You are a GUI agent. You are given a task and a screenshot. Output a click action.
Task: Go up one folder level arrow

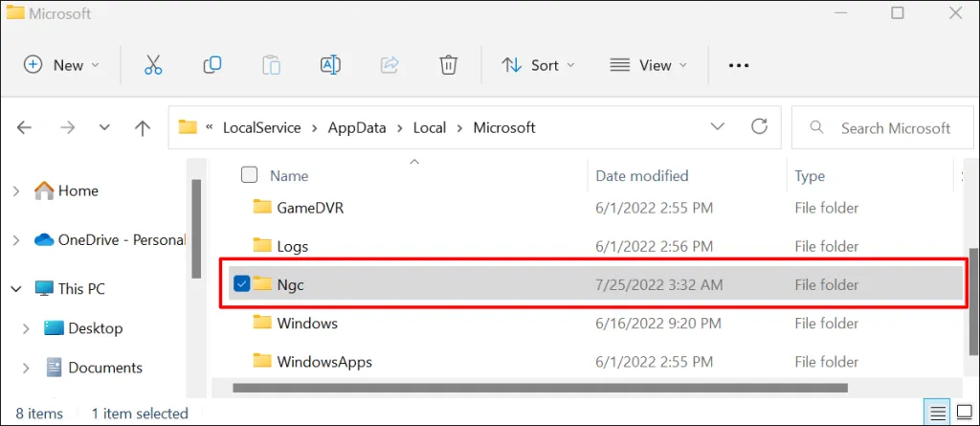(x=143, y=127)
